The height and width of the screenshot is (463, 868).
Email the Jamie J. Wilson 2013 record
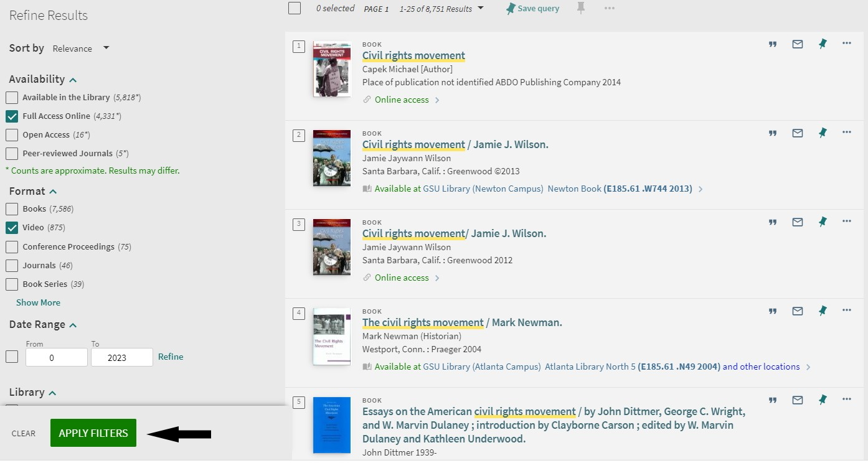(798, 133)
